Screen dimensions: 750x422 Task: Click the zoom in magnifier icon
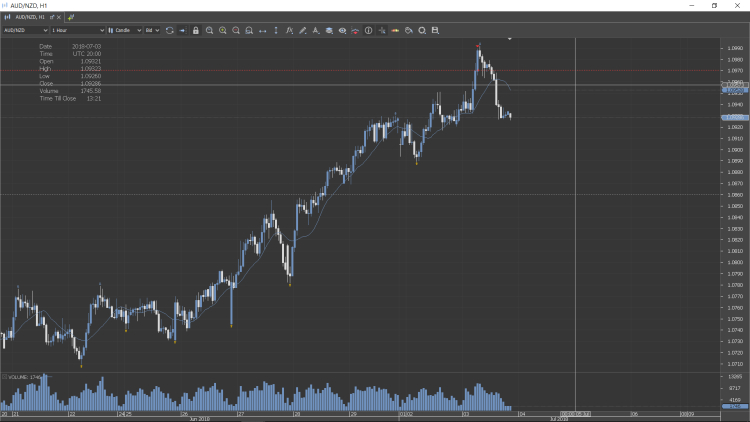[222, 30]
